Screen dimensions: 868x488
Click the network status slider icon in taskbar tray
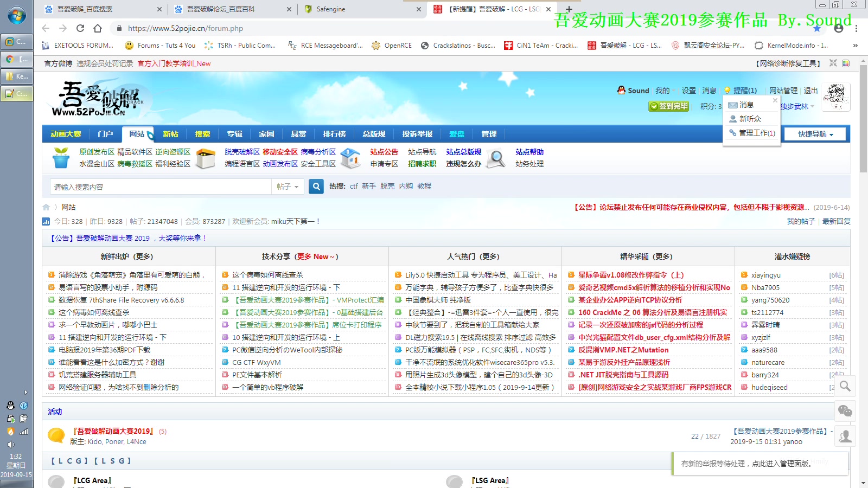point(24,432)
